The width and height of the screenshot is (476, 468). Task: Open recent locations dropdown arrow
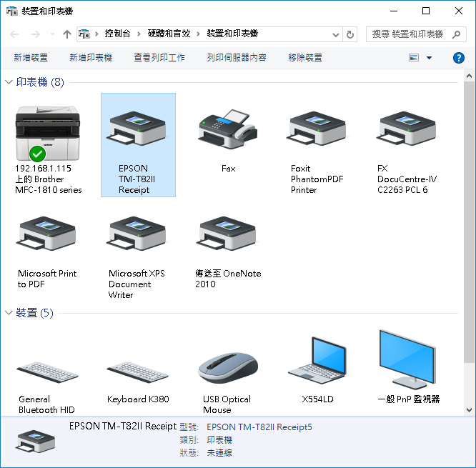52,34
